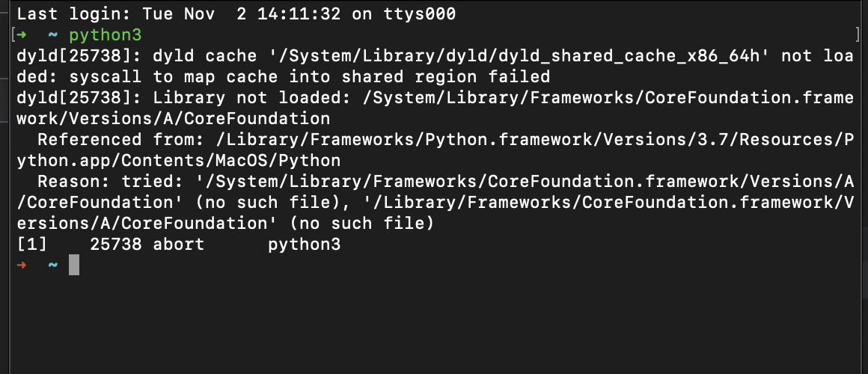868x374 pixels.
Task: Click python3 in the abort line
Action: (304, 244)
